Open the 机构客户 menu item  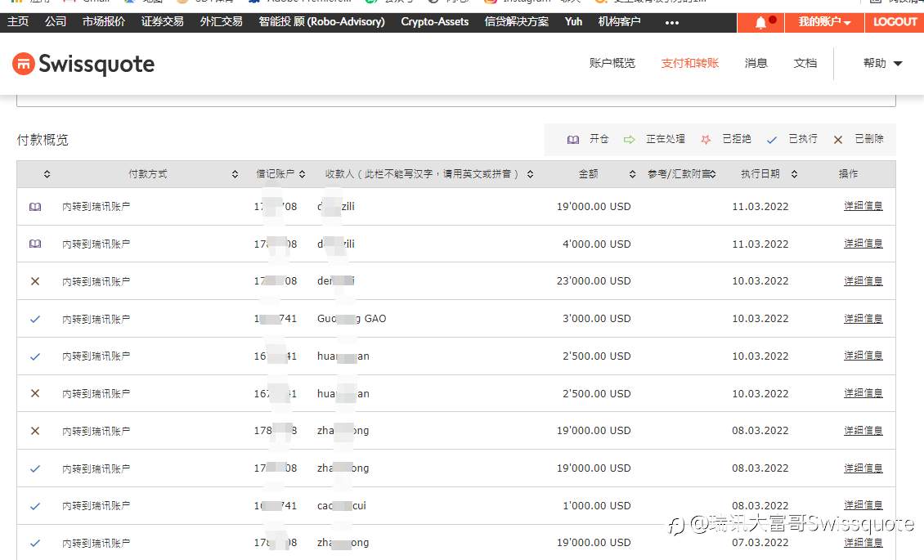[x=619, y=22]
